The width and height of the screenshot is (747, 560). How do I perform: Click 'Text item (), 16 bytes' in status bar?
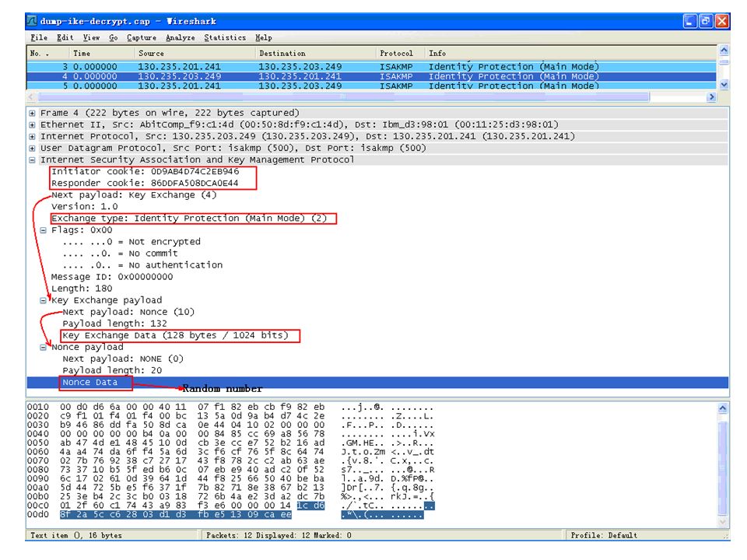[76, 535]
